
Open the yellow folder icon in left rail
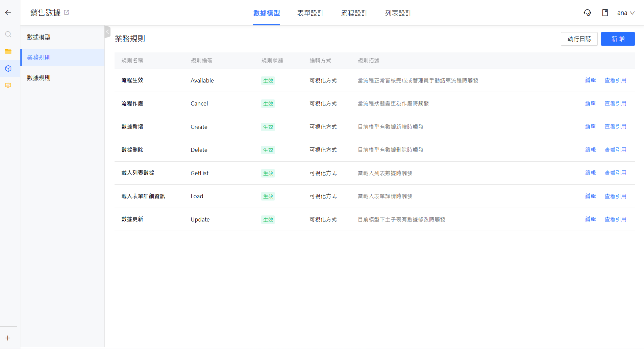pyautogui.click(x=8, y=51)
